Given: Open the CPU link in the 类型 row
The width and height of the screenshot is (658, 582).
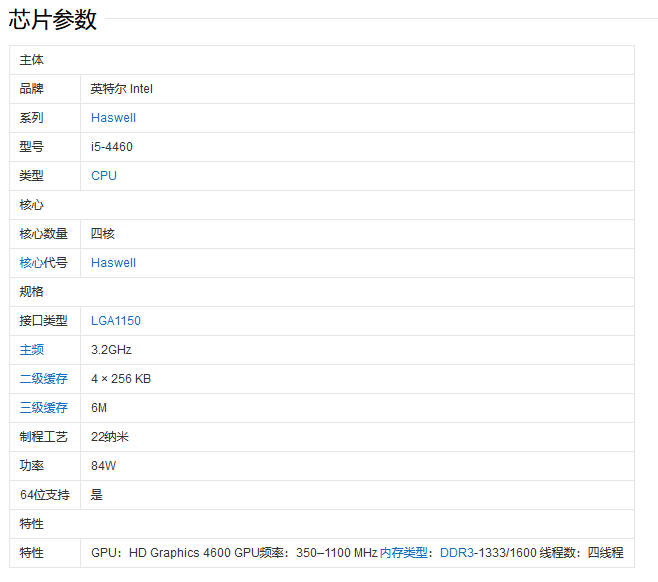Looking at the screenshot, I should point(104,176).
